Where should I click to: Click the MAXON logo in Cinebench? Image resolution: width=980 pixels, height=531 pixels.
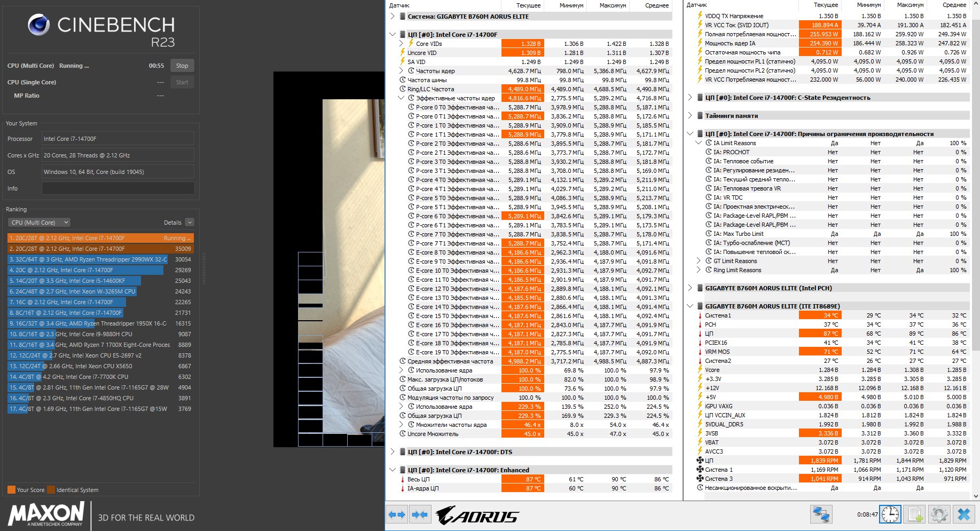tap(46, 514)
